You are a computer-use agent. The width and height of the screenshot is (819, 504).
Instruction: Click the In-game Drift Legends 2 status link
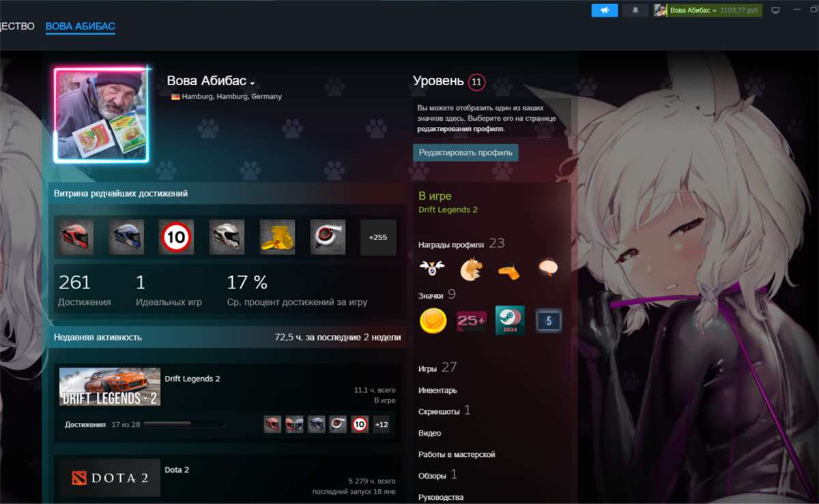click(x=448, y=209)
